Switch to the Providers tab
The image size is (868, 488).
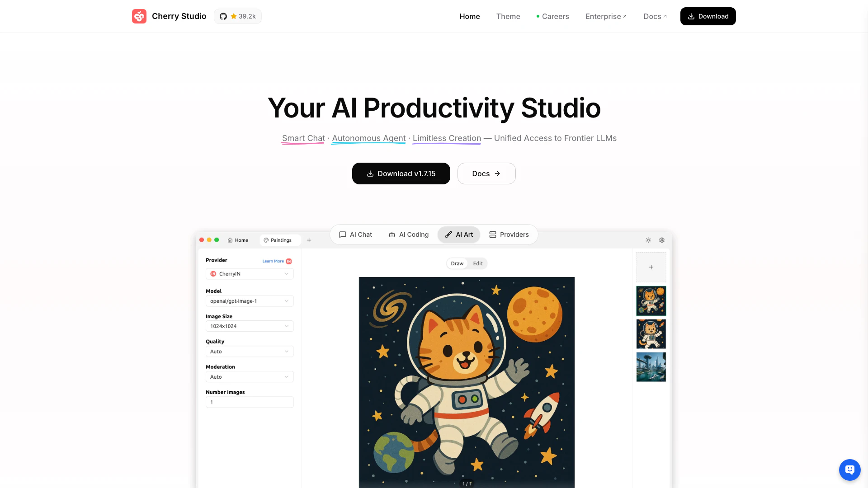point(509,235)
